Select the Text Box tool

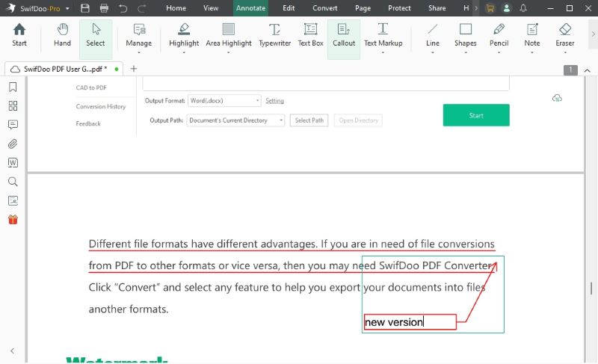tap(310, 35)
